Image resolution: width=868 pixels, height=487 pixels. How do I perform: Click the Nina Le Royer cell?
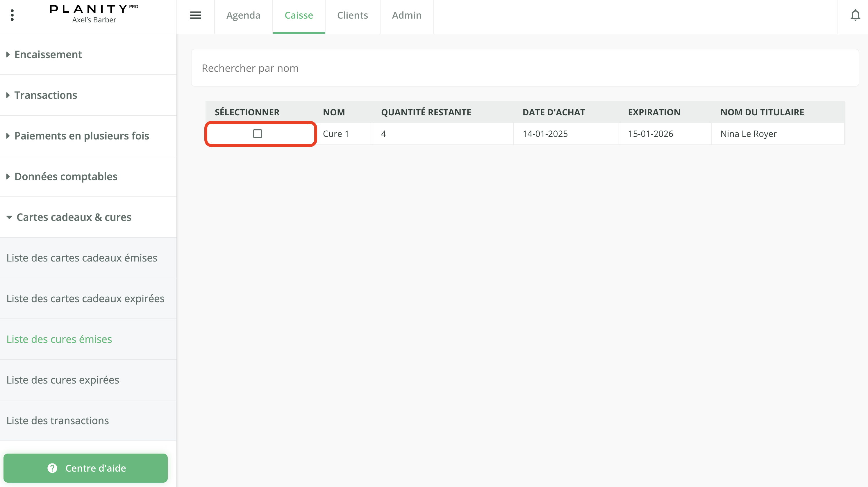point(748,134)
